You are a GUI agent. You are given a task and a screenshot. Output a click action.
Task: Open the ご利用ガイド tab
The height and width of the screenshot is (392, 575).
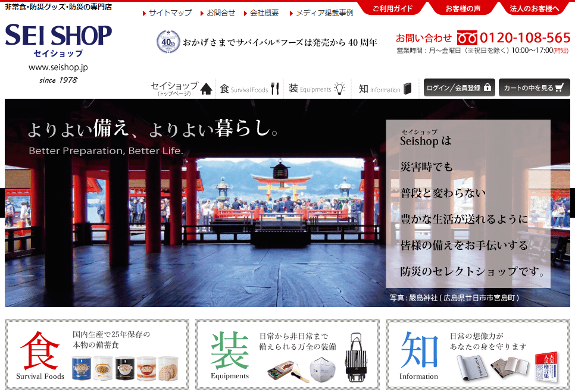point(392,9)
